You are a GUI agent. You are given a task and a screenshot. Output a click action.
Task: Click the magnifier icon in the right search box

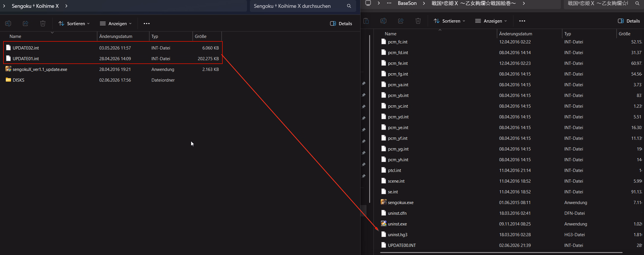(x=637, y=3)
